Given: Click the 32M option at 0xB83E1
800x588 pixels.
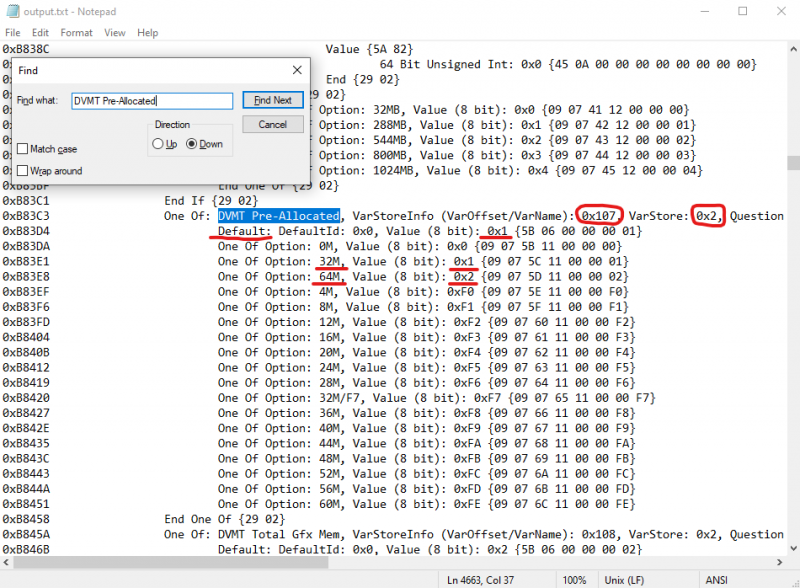Looking at the screenshot, I should [330, 261].
